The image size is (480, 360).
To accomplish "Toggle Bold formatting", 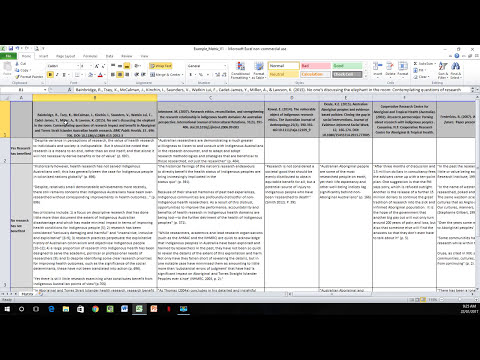I will 50,75.
